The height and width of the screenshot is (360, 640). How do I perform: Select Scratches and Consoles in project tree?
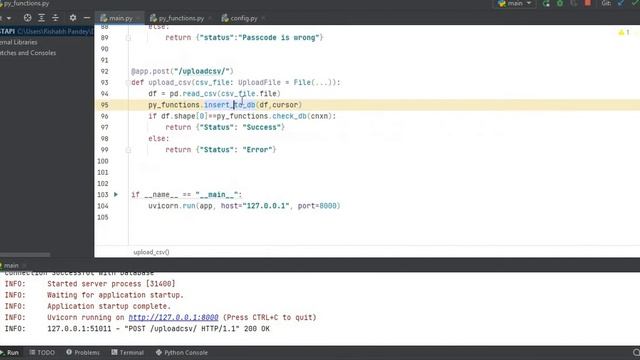coord(28,53)
